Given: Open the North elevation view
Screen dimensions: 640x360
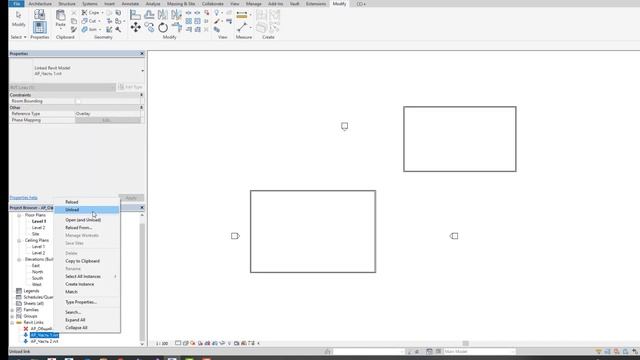Looking at the screenshot, I should point(38,272).
